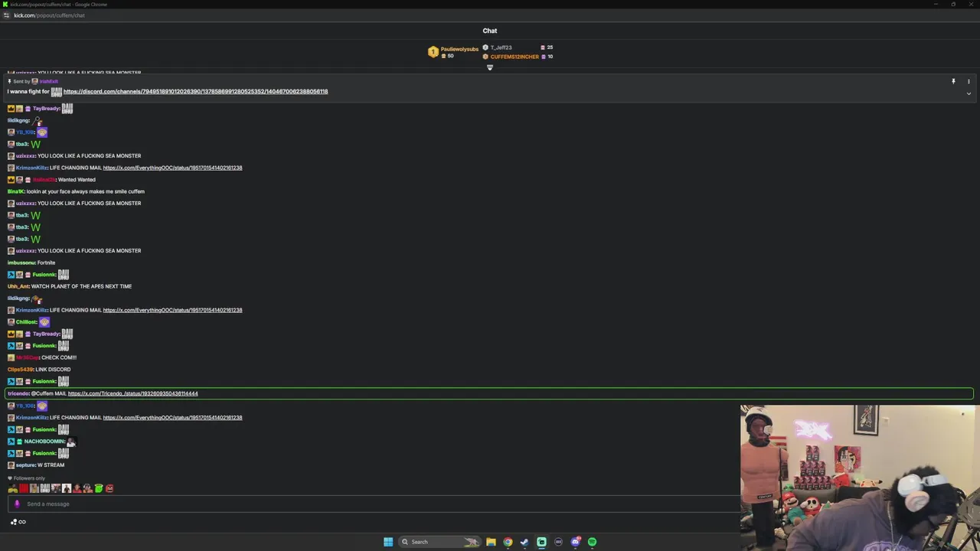The image size is (980, 551).
Task: Open the pinned Discord channel link
Action: pyautogui.click(x=195, y=92)
